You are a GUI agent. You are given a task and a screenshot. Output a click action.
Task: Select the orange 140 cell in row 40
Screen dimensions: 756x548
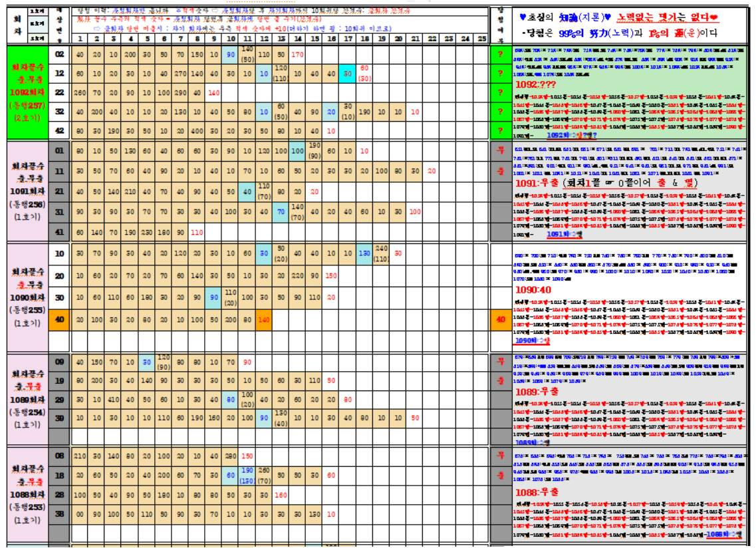coord(264,319)
